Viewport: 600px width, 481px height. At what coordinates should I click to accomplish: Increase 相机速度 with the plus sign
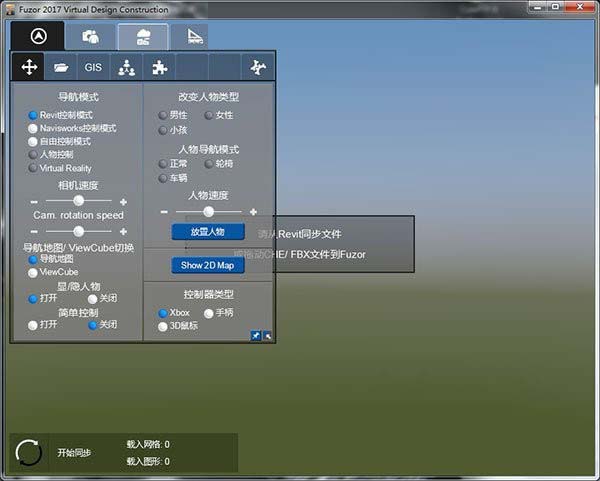(x=123, y=201)
